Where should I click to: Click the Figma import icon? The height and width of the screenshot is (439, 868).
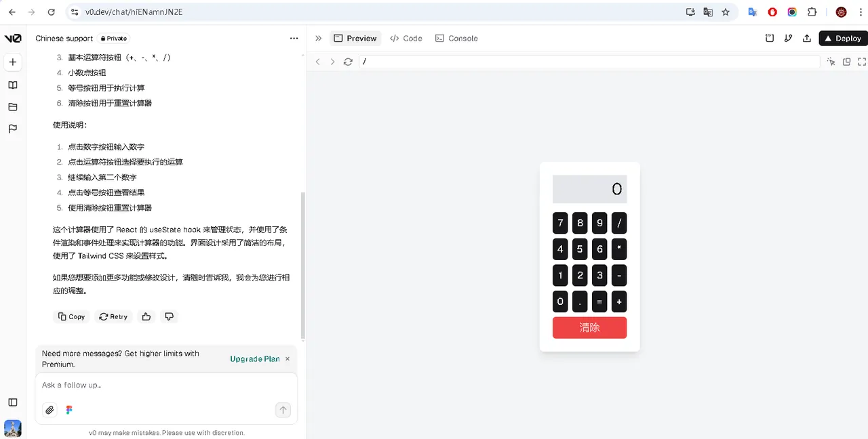coord(69,410)
